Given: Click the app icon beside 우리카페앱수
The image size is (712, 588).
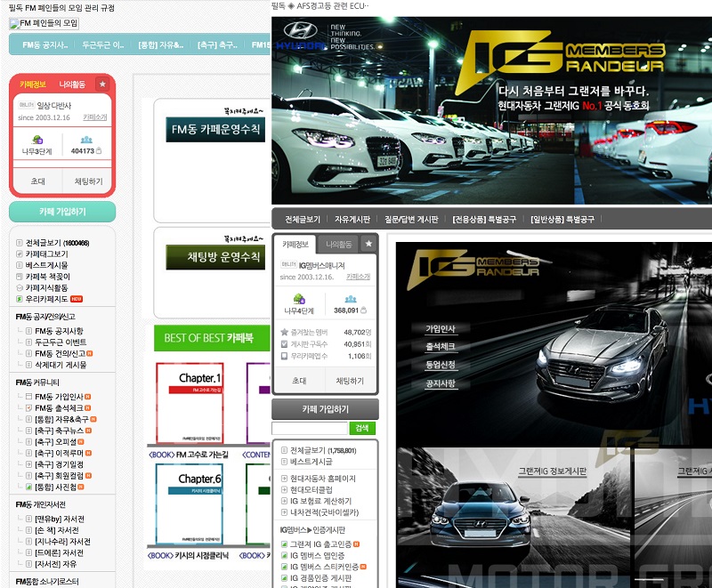Looking at the screenshot, I should (x=284, y=356).
